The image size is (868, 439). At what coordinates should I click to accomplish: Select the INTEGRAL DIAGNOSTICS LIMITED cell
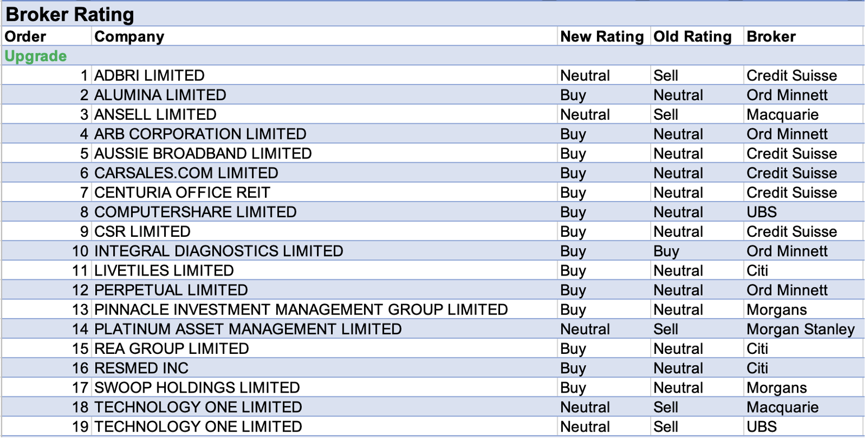click(x=218, y=251)
